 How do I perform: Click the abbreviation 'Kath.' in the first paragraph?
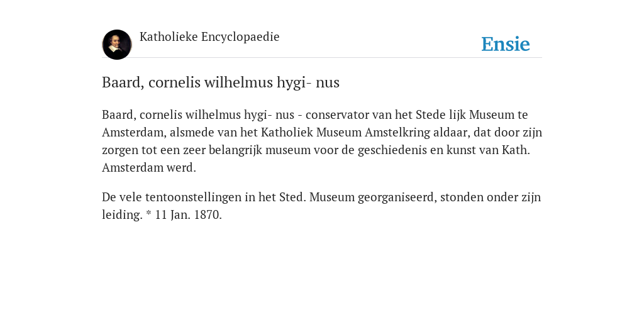(x=516, y=150)
